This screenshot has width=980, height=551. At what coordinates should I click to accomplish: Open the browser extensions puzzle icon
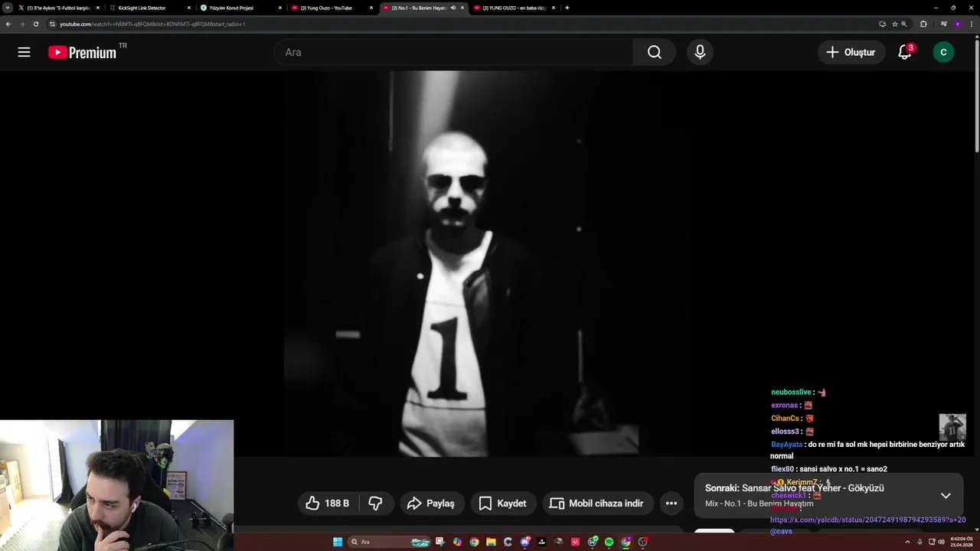923,24
